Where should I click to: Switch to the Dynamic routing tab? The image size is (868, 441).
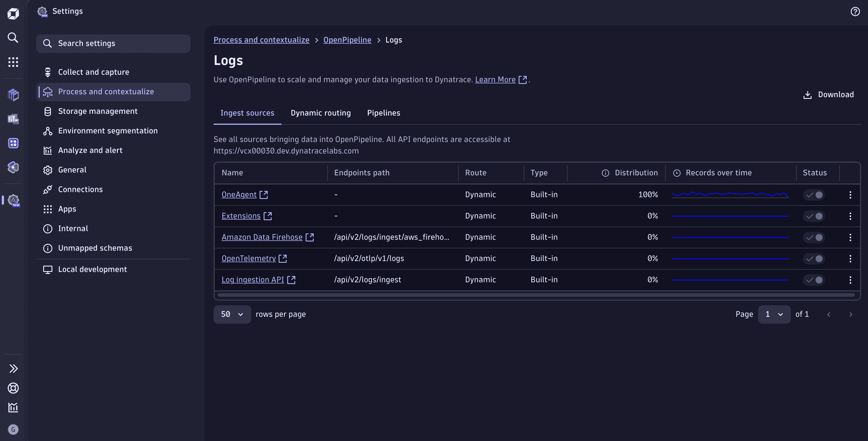320,113
